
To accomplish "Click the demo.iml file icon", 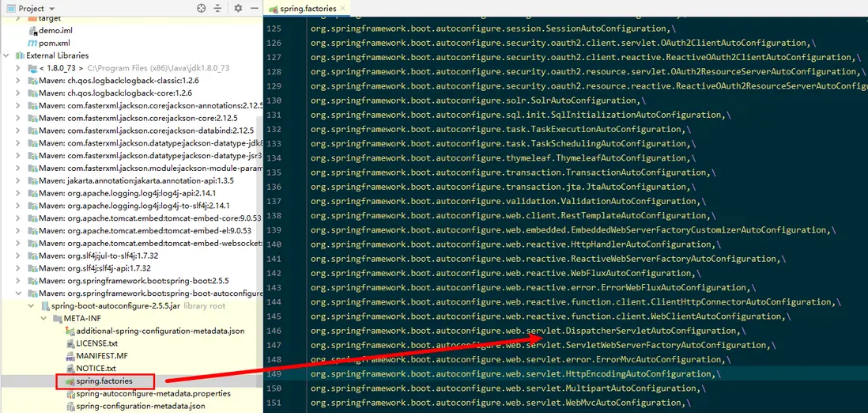I will pos(32,31).
